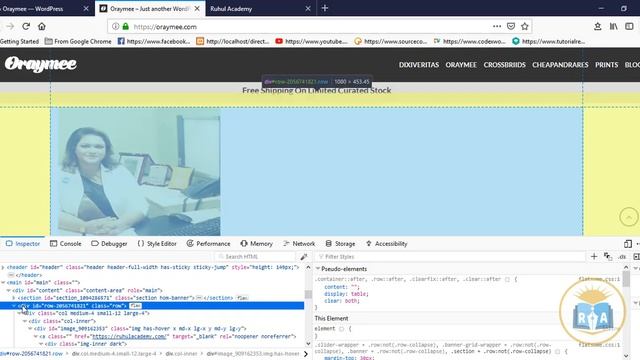Open CROSSBRIIDS navigation menu item
The image size is (640, 360).
pos(504,65)
